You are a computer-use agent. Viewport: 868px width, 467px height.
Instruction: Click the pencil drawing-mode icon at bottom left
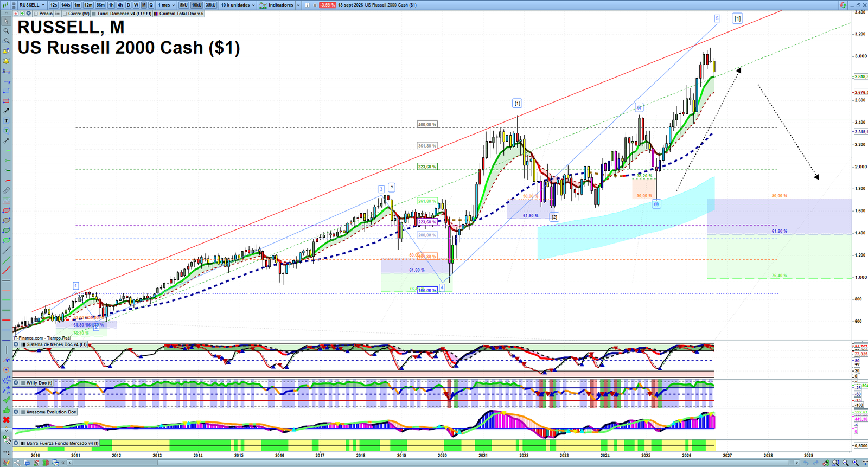pos(7,463)
